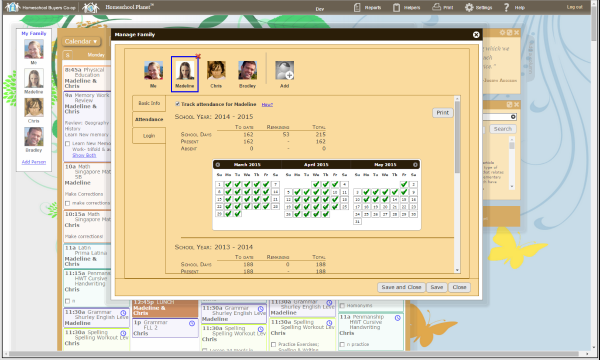Click scrollbar down arrow in attendance panel
The image size is (600, 360).
457,270
